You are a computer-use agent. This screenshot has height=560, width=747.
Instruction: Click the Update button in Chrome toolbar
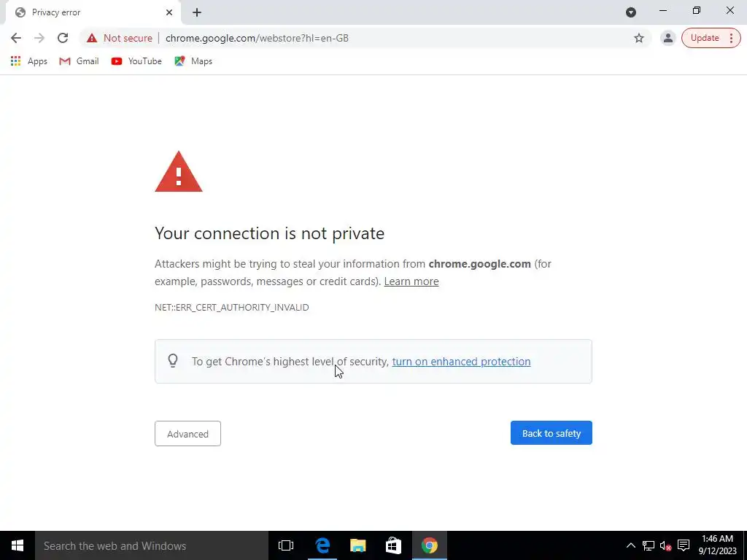pos(704,38)
